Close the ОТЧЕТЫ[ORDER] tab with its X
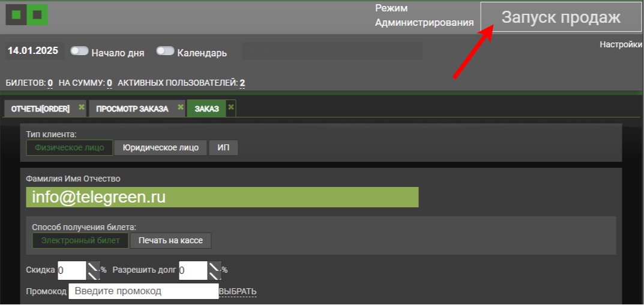644x305 pixels. click(x=81, y=107)
